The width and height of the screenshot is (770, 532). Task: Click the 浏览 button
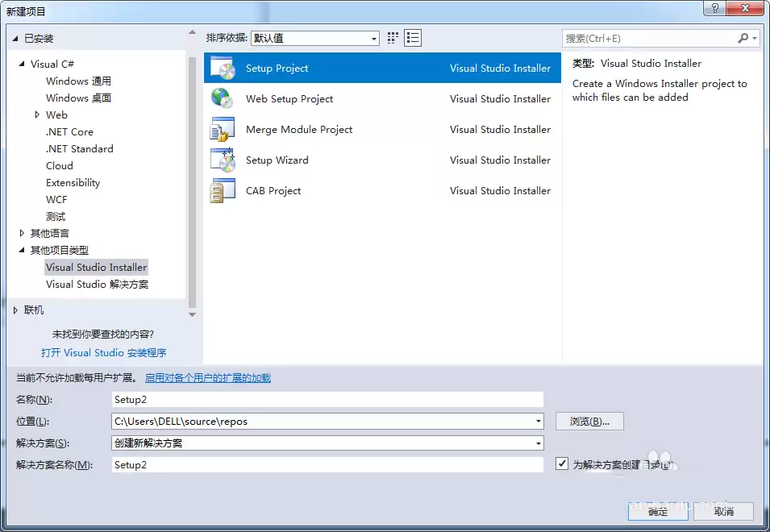[x=589, y=421]
